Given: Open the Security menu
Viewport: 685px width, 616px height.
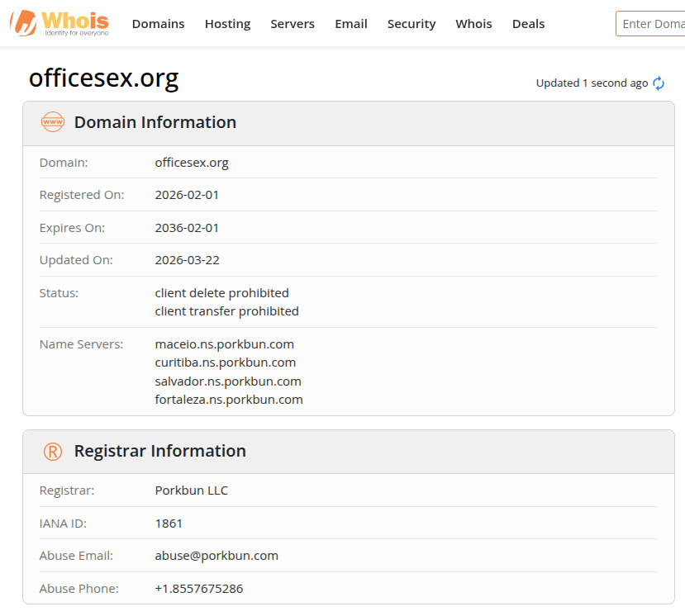Looking at the screenshot, I should pos(411,24).
